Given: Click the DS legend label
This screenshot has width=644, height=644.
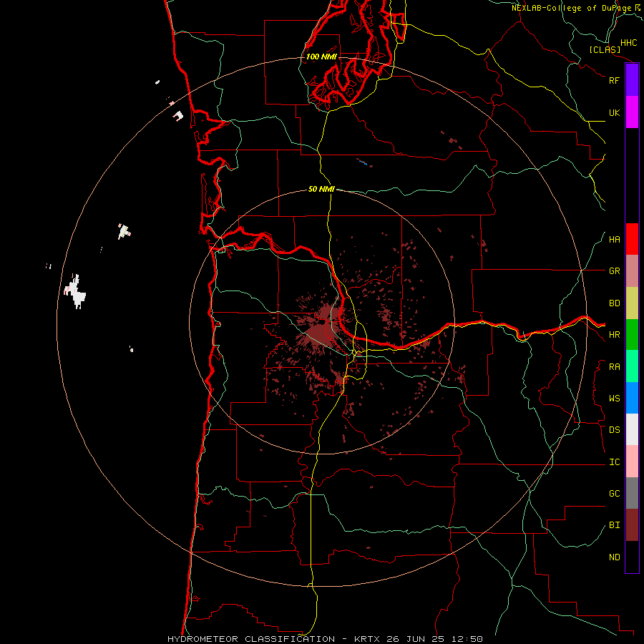Looking at the screenshot, I should click(x=614, y=430).
